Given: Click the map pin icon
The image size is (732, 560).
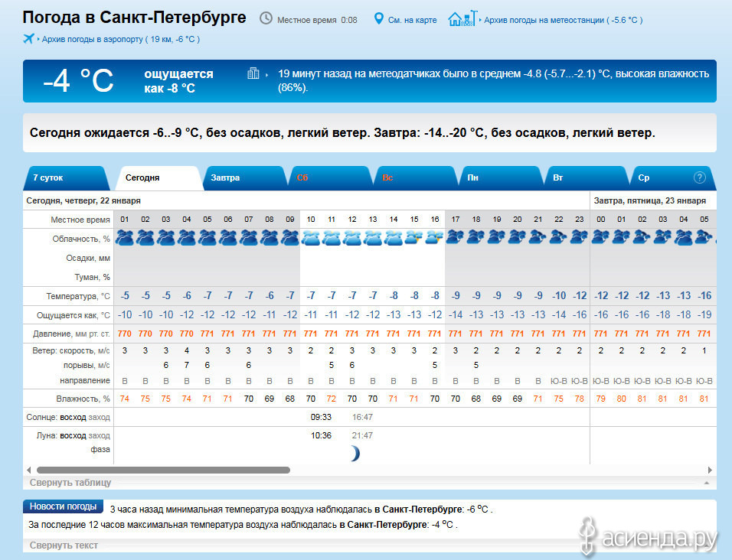Looking at the screenshot, I should (378, 18).
